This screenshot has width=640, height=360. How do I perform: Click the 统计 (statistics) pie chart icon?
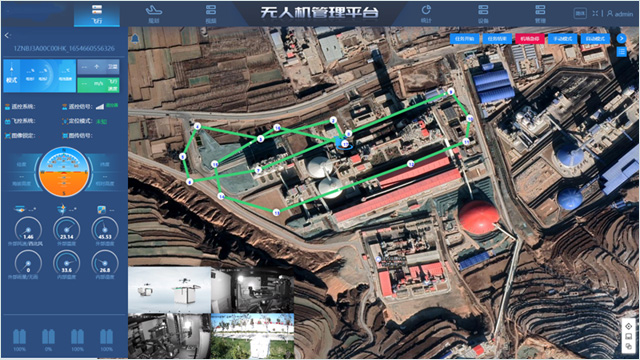tap(426, 9)
